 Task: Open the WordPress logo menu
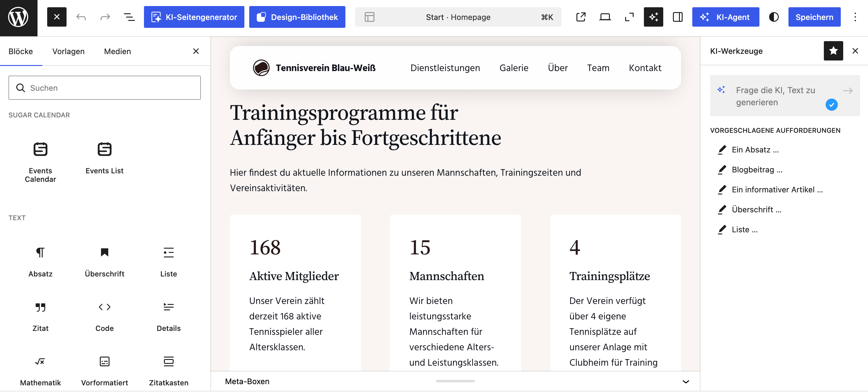(18, 18)
